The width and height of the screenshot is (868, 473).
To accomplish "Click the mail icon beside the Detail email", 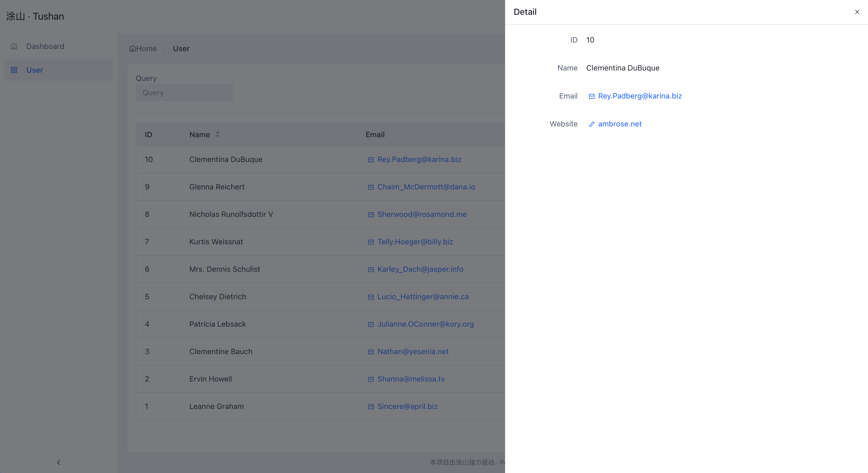I will (x=591, y=96).
